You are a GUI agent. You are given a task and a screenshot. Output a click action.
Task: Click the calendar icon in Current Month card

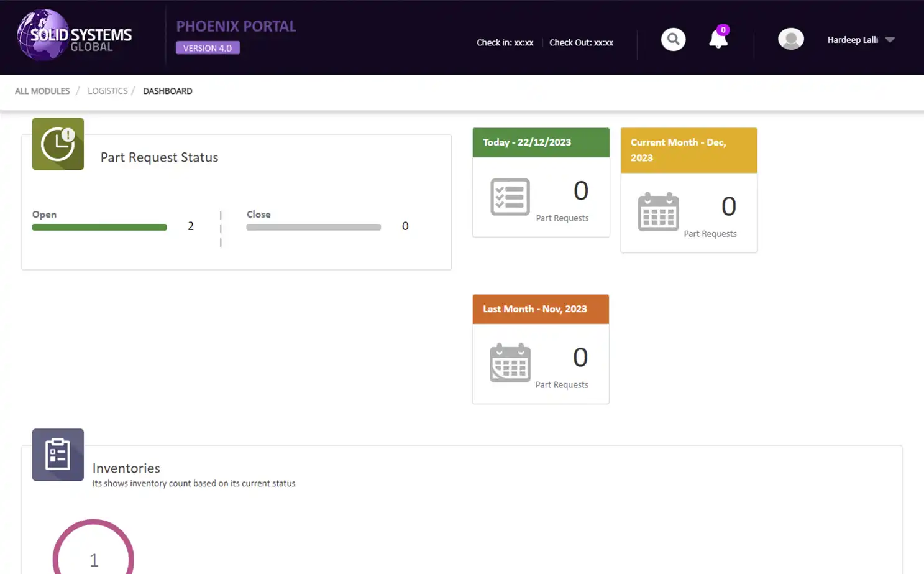coord(658,212)
